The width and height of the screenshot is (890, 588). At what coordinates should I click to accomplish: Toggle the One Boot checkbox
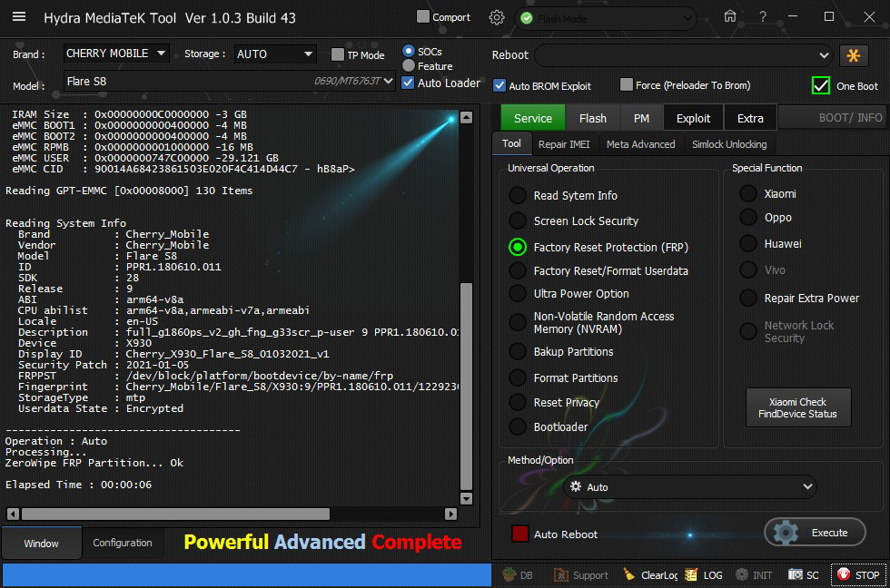[x=821, y=85]
